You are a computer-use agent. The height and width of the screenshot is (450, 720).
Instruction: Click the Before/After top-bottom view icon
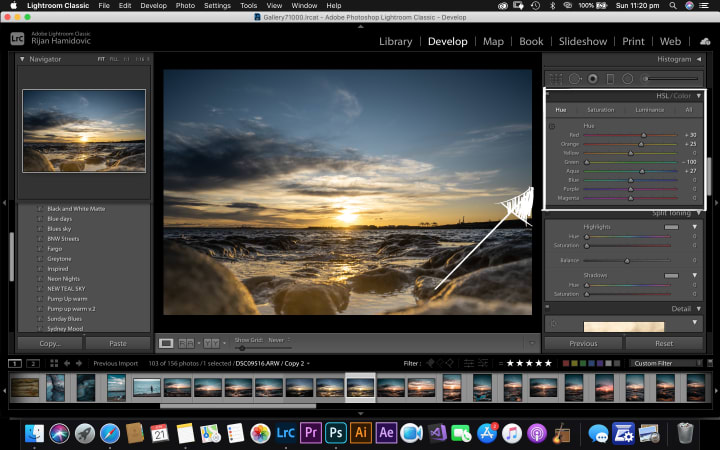[x=211, y=343]
